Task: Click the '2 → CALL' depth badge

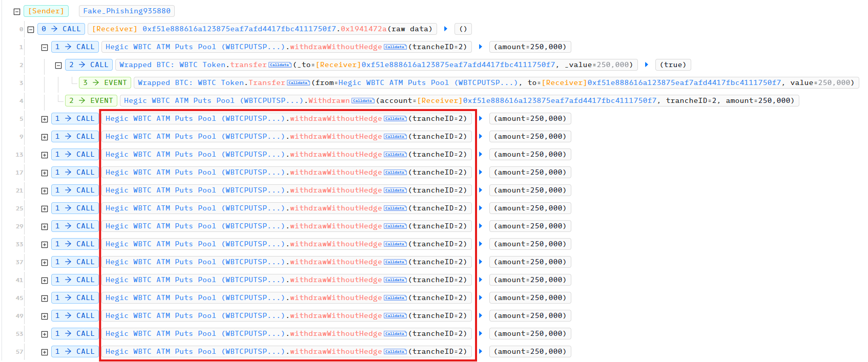Action: click(89, 65)
